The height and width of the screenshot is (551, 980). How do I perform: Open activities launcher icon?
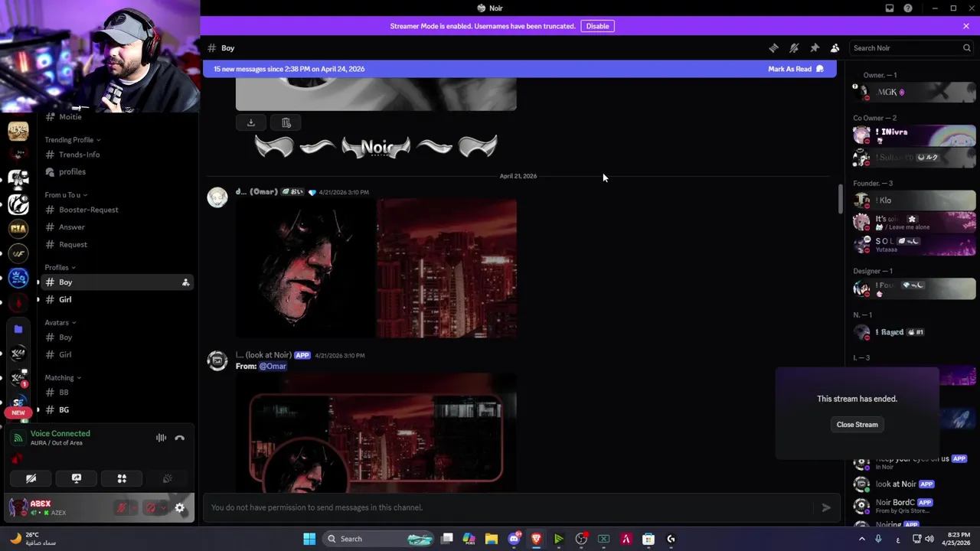[122, 478]
